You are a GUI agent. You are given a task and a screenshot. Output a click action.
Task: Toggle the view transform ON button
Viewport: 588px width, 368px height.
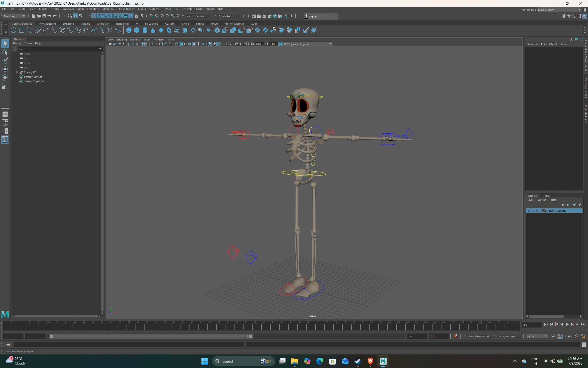tap(280, 44)
